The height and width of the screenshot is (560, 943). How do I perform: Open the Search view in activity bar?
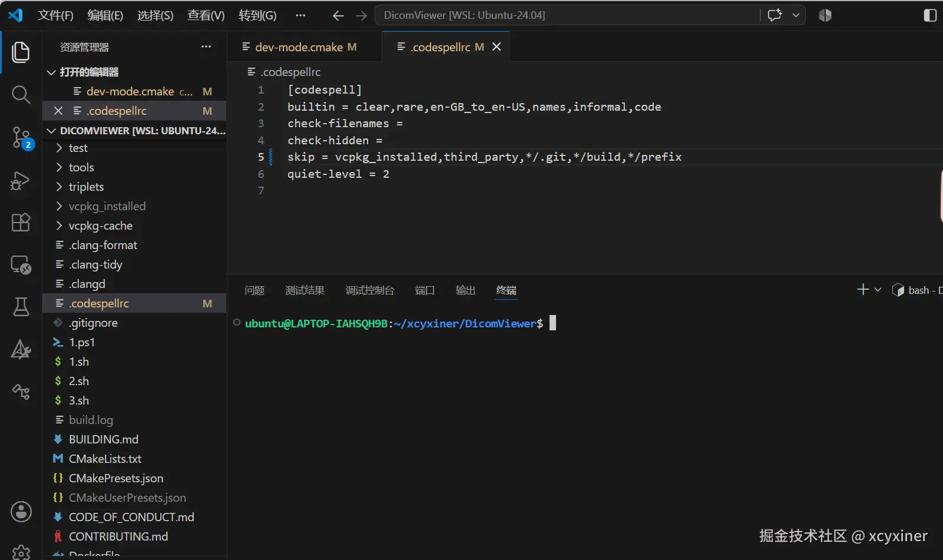pyautogui.click(x=21, y=94)
